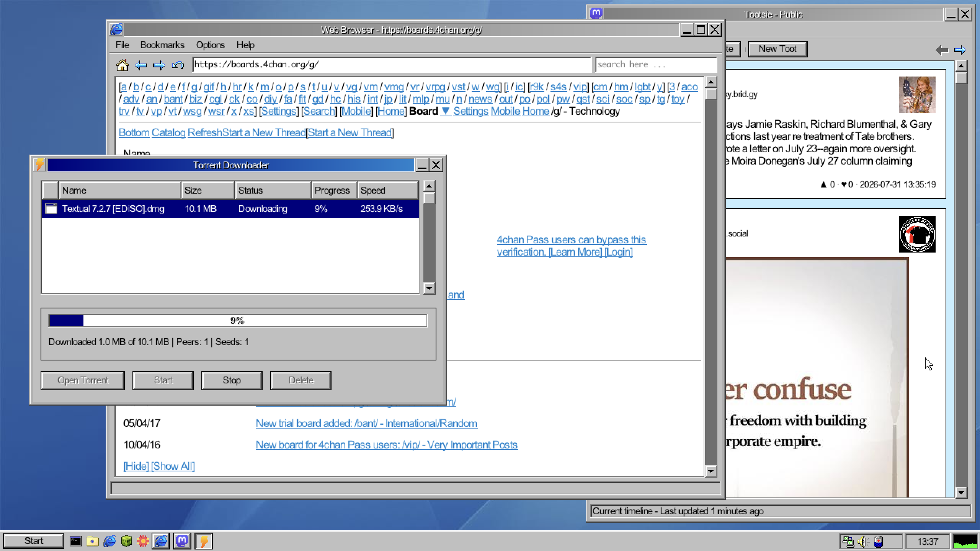Click the torrent list scrollbar up arrow

click(x=429, y=186)
